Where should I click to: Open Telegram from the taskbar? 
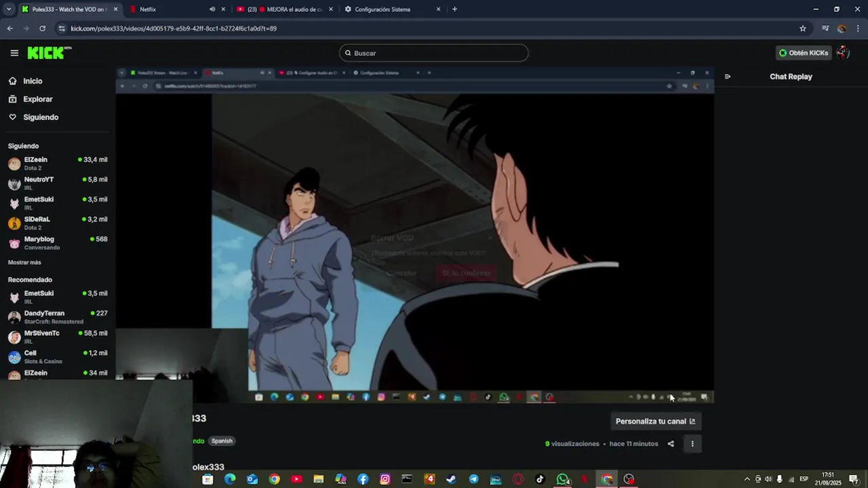click(x=473, y=479)
